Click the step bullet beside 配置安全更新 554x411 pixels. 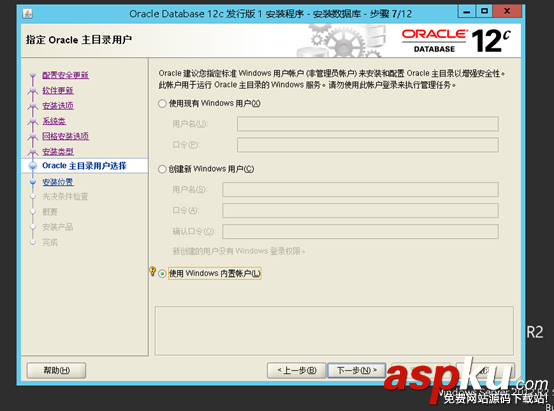(x=33, y=75)
